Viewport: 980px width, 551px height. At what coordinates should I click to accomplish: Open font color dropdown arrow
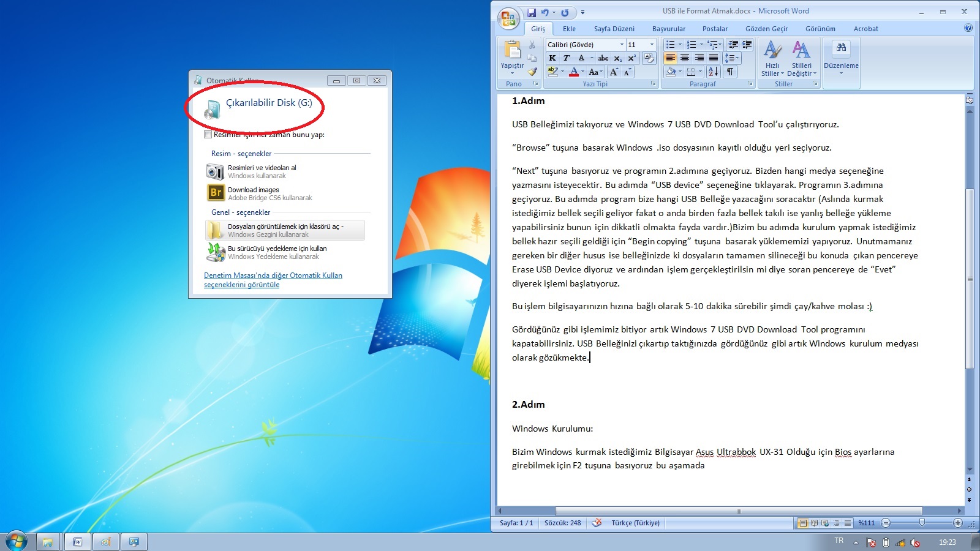pos(582,72)
